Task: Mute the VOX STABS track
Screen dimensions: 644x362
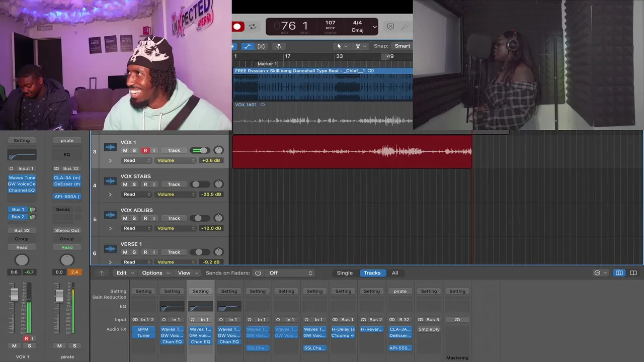Action: tap(125, 185)
